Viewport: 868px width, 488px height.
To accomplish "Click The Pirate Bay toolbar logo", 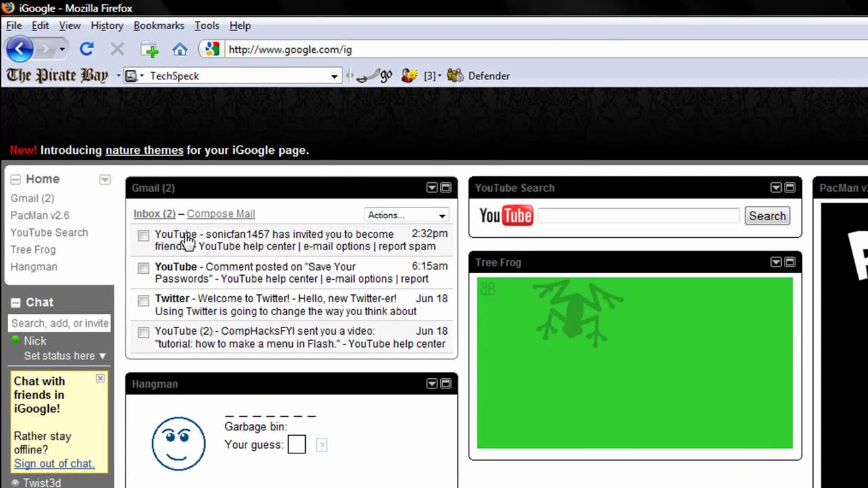I will tap(57, 75).
